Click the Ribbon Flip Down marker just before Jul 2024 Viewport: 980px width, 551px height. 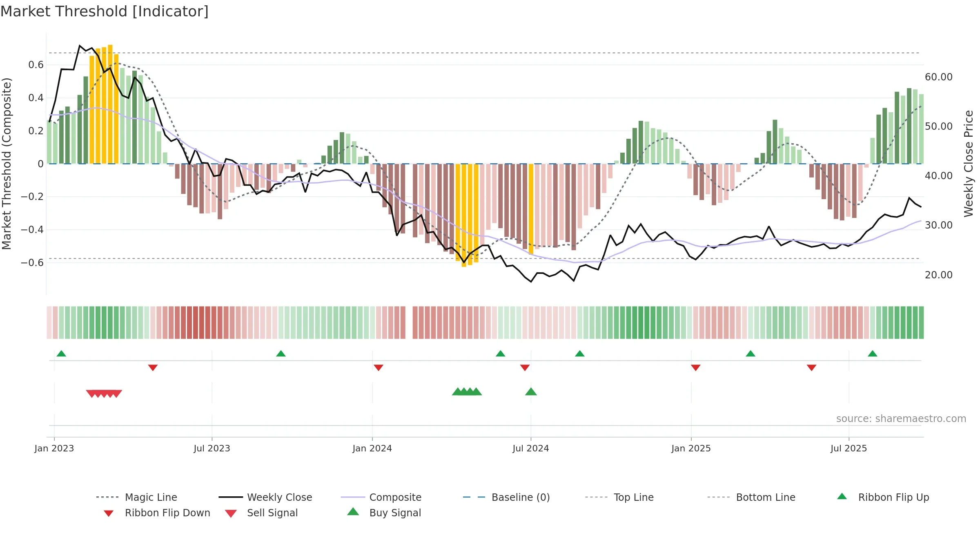point(525,368)
